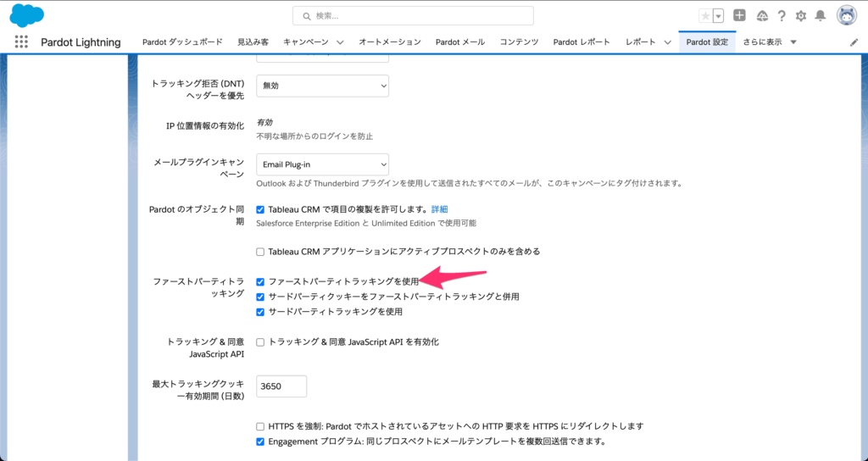Screen dimensions: 868x461
Task: Click inside the 検索 search field
Action: coord(413,16)
